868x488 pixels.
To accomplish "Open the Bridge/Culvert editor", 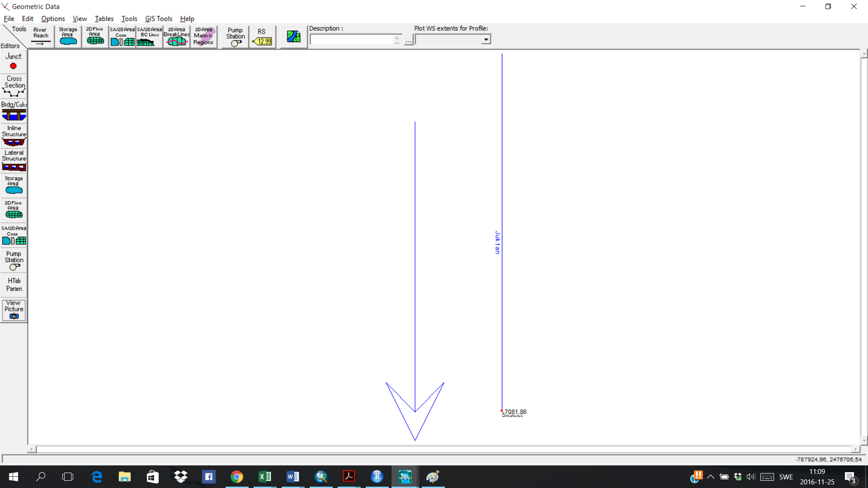I will click(14, 111).
